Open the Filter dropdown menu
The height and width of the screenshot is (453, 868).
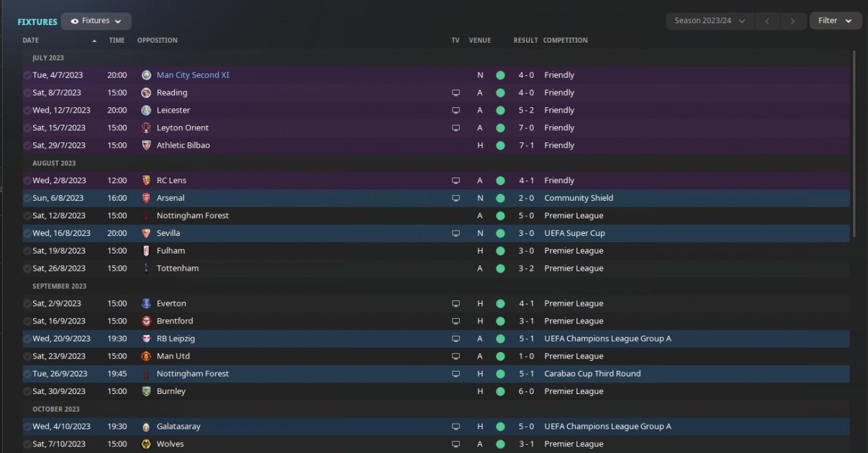coord(835,21)
